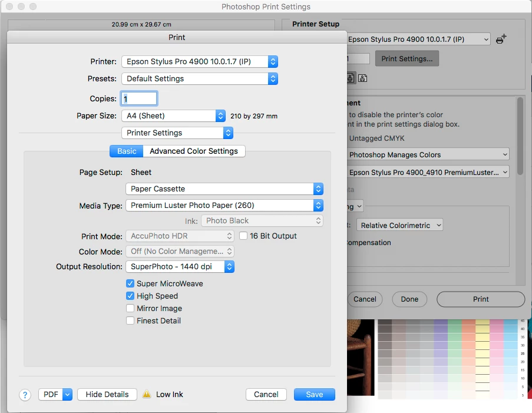
Task: Enable the Mirror Image checkbox
Action: tap(130, 308)
